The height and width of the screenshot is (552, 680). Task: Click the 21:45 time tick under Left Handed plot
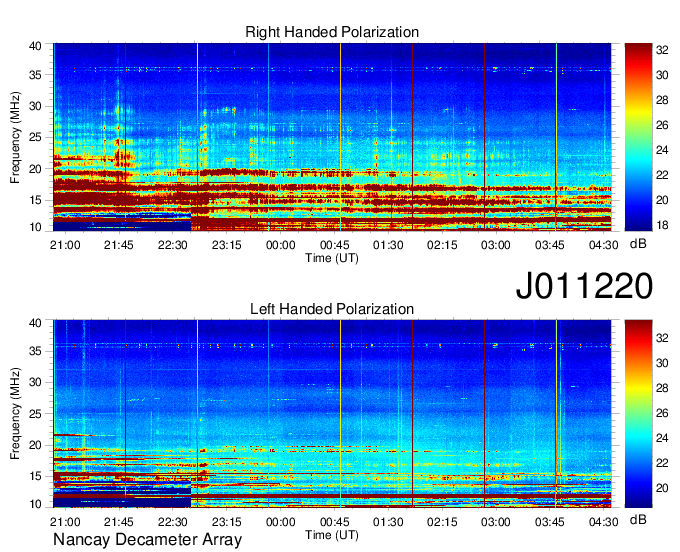point(119,522)
